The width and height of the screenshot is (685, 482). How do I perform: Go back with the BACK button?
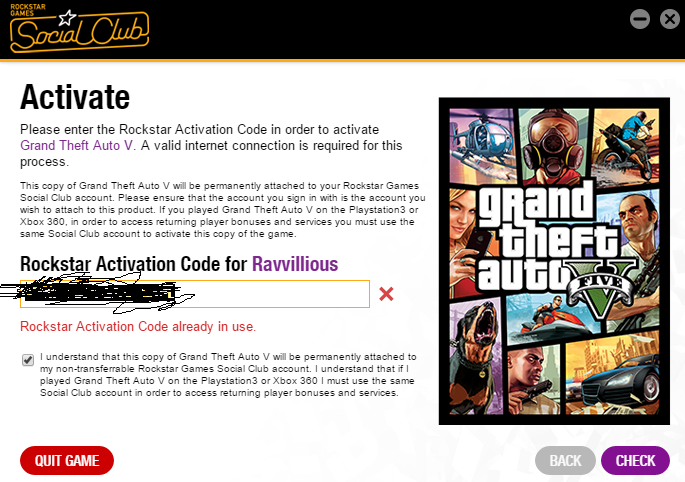(565, 460)
